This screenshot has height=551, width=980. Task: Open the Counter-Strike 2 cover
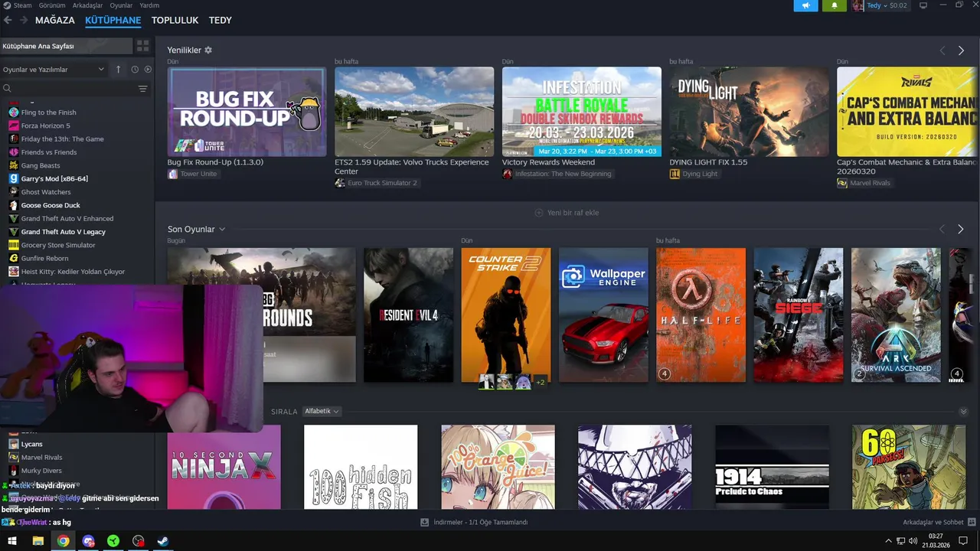click(506, 315)
